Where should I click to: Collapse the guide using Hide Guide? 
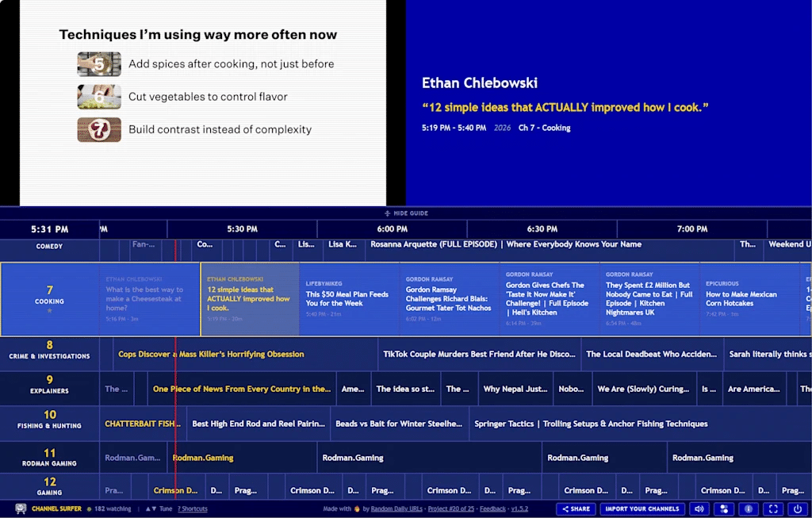406,213
